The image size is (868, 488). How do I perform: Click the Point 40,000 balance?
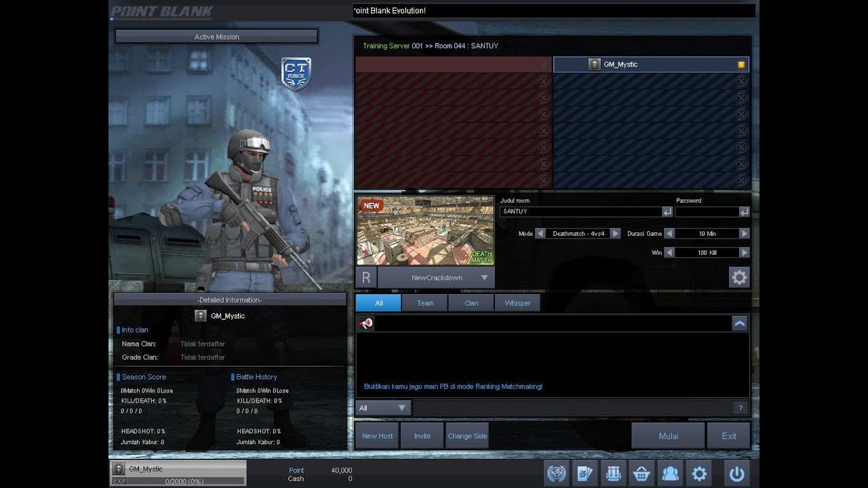[320, 470]
